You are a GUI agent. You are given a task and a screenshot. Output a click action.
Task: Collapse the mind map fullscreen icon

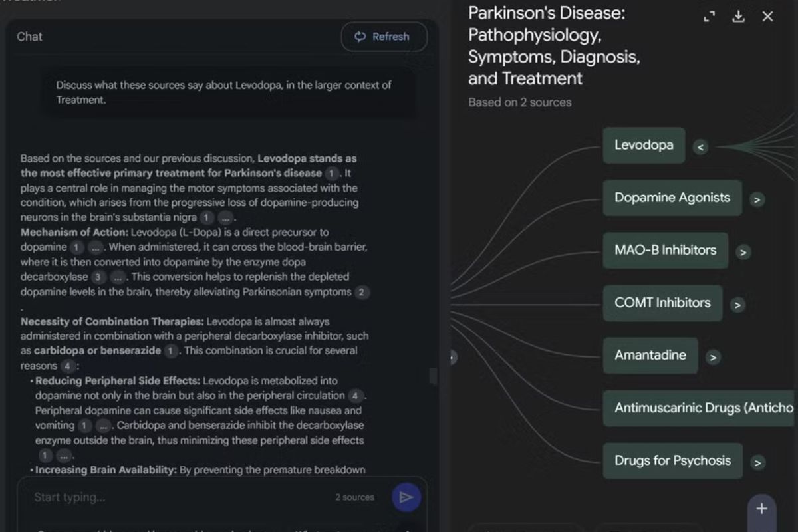click(710, 17)
